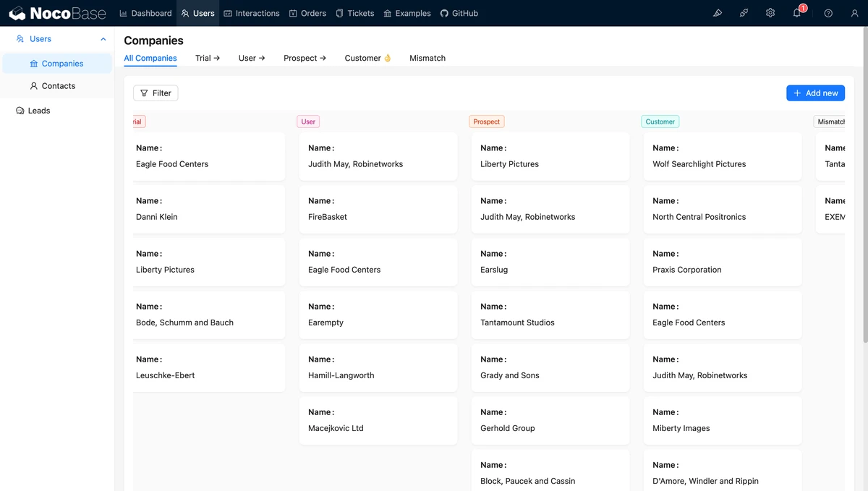This screenshot has width=868, height=491.
Task: Open the FireBasket company card
Action: [378, 209]
